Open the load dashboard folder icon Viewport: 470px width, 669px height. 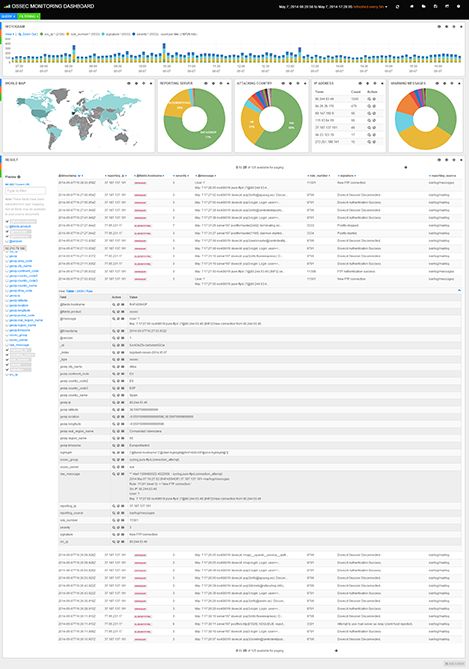(x=424, y=6)
